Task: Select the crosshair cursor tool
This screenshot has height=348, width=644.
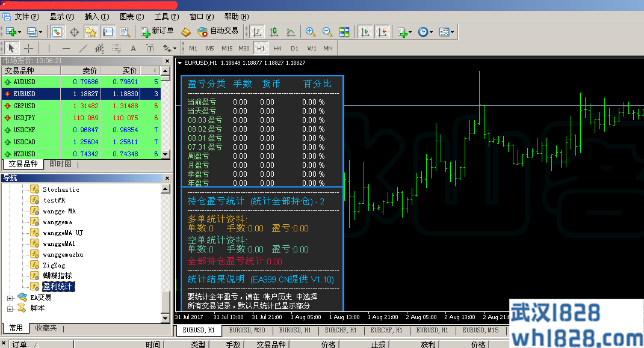Action: click(x=28, y=48)
